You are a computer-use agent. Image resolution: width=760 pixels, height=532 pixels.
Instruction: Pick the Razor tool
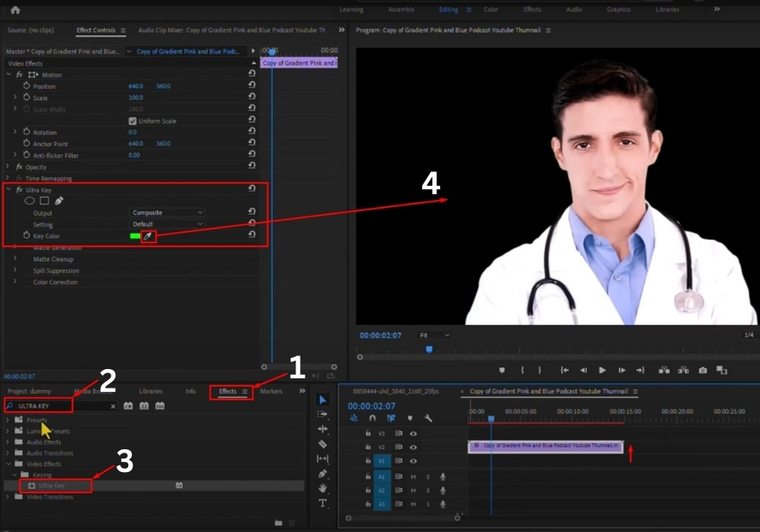pos(323,444)
